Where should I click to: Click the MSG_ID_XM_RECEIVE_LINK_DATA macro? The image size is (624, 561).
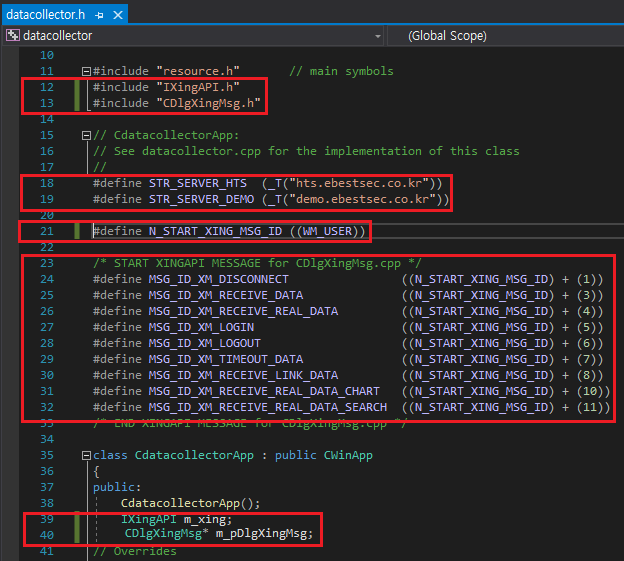(243, 375)
